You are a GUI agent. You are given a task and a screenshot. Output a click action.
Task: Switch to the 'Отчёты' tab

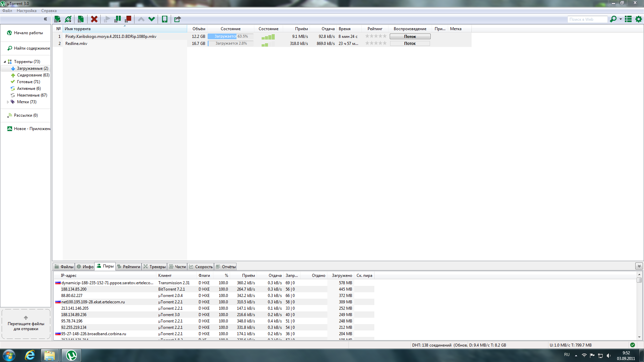(225, 267)
